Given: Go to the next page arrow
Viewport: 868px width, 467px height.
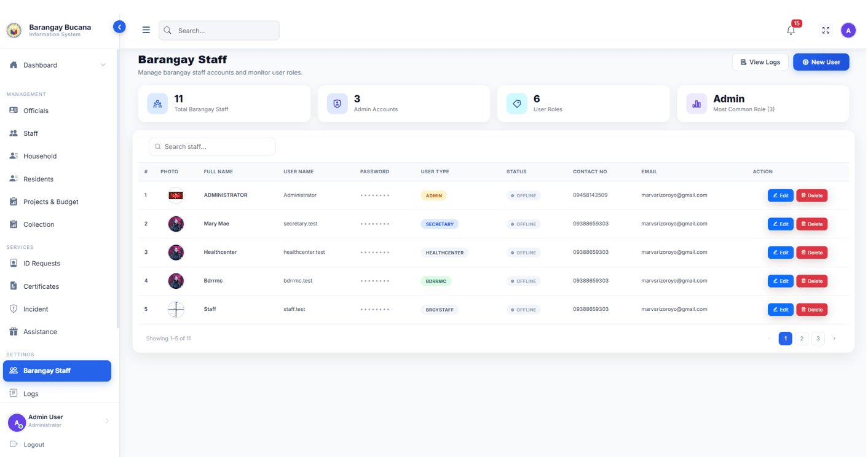Looking at the screenshot, I should (x=834, y=339).
